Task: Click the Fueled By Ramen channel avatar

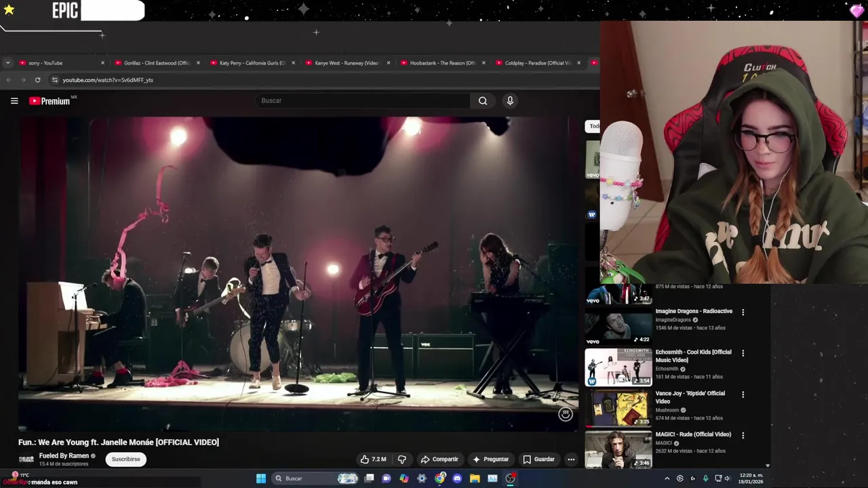Action: point(26,460)
